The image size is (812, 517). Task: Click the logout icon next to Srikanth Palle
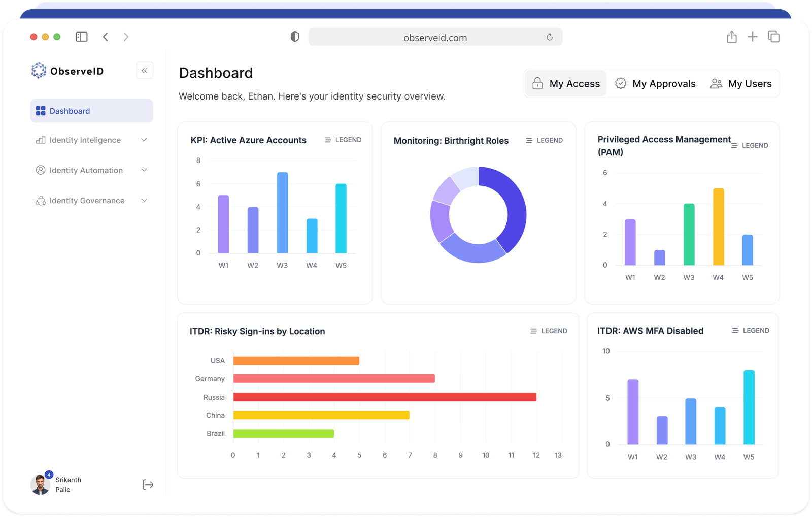[148, 484]
